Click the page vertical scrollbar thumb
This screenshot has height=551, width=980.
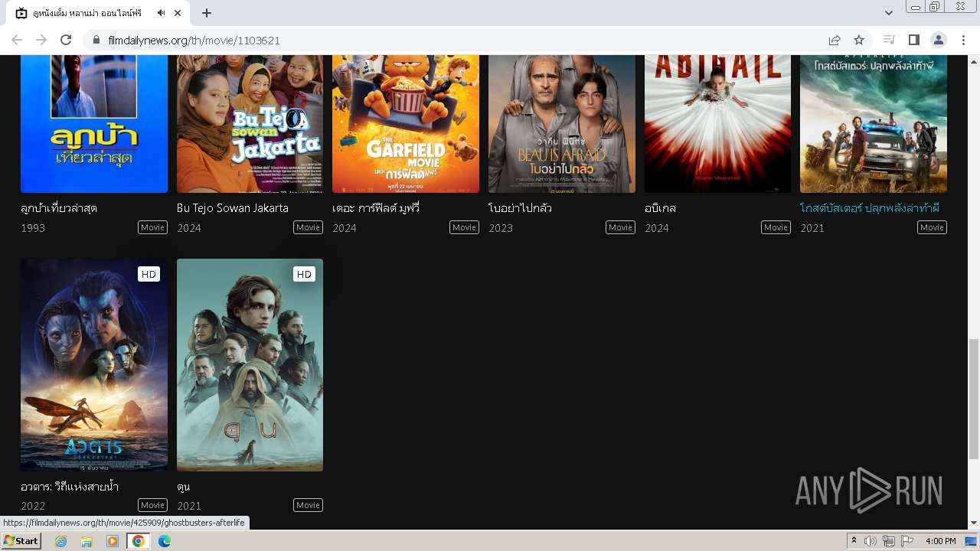[973, 399]
